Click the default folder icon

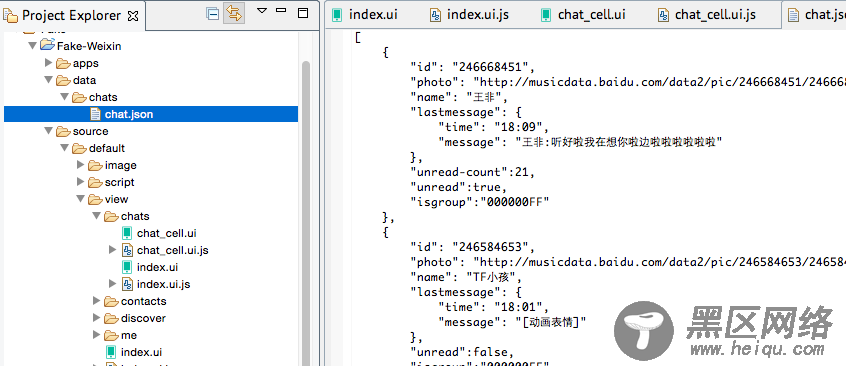coord(79,148)
